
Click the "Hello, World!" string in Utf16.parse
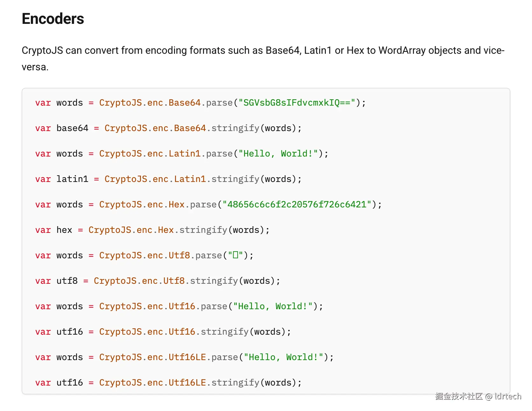coord(273,306)
